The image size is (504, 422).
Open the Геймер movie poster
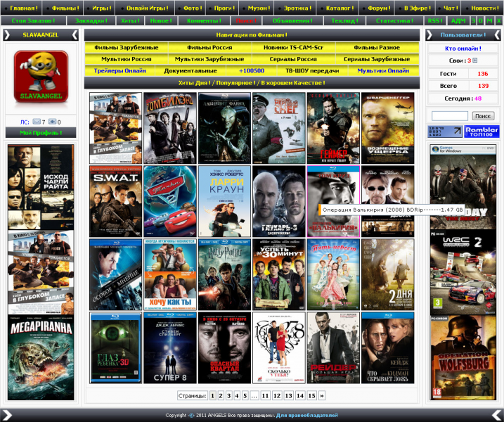click(x=333, y=128)
